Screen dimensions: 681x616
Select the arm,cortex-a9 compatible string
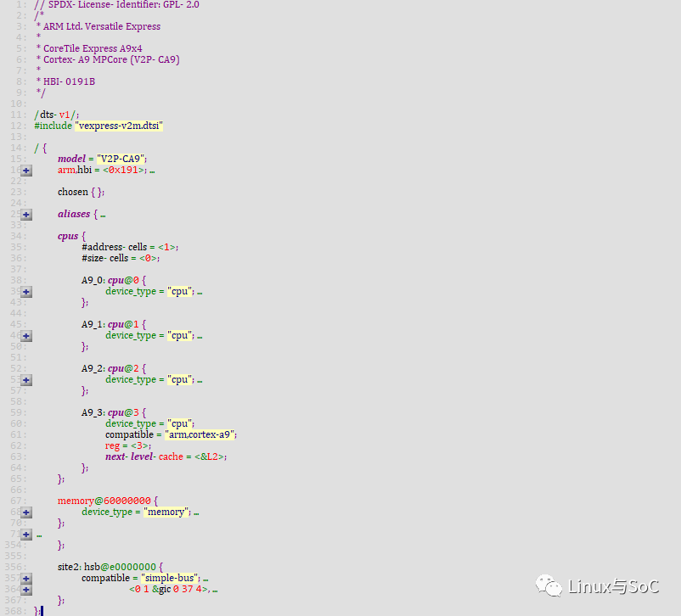pyautogui.click(x=201, y=434)
